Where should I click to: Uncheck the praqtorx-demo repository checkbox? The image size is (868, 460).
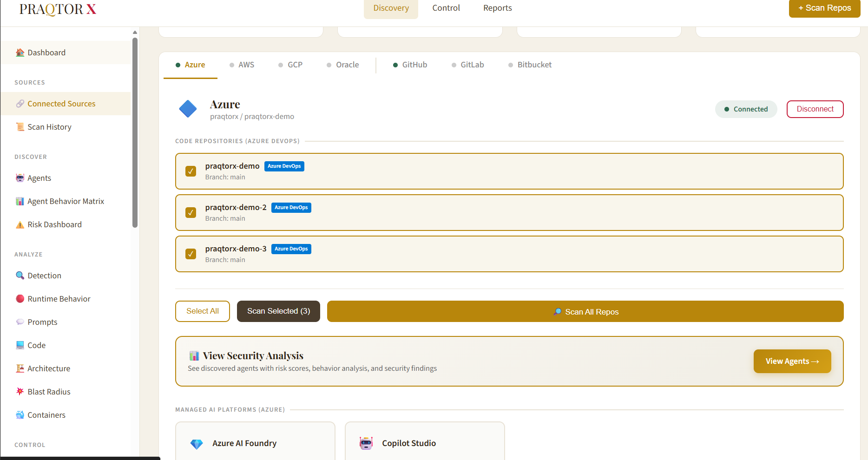[x=191, y=171]
